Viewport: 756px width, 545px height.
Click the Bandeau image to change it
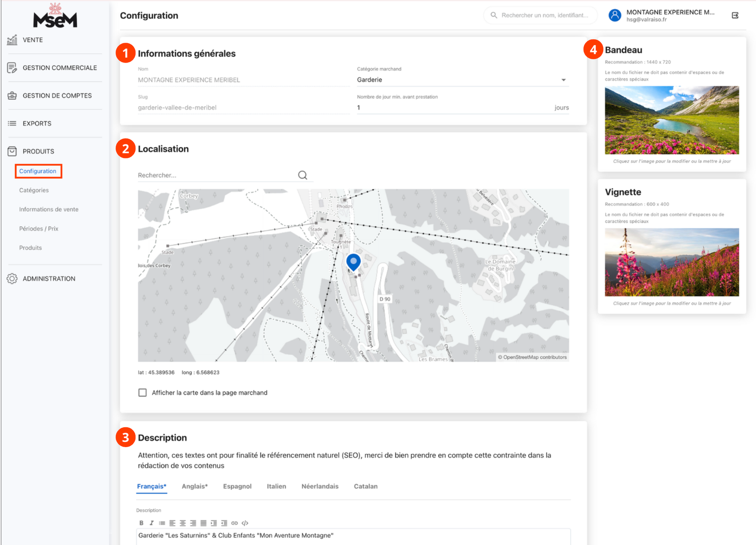coord(672,120)
